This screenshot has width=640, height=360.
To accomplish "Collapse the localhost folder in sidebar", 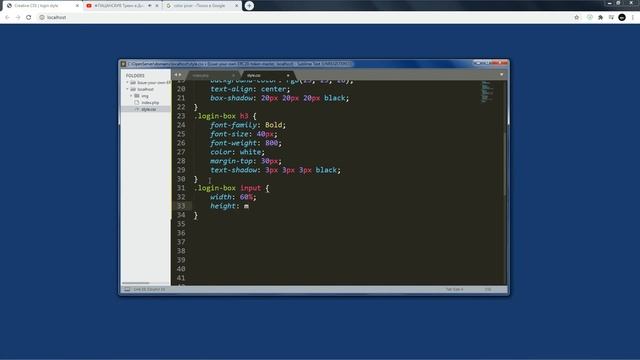I will [127, 89].
